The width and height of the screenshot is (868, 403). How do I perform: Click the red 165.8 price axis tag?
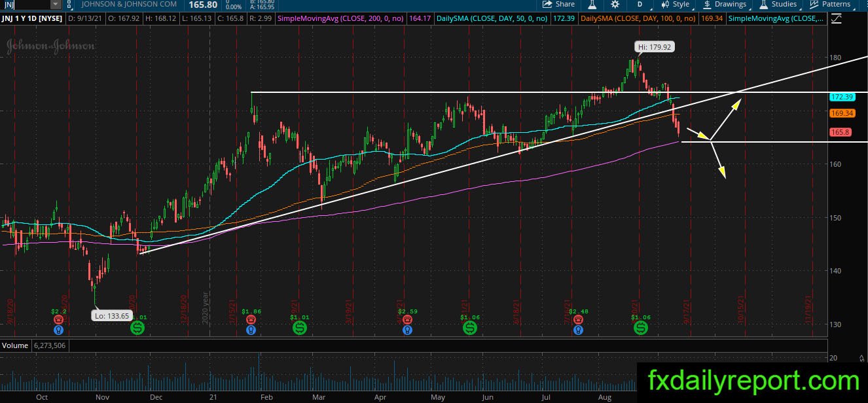pos(840,132)
